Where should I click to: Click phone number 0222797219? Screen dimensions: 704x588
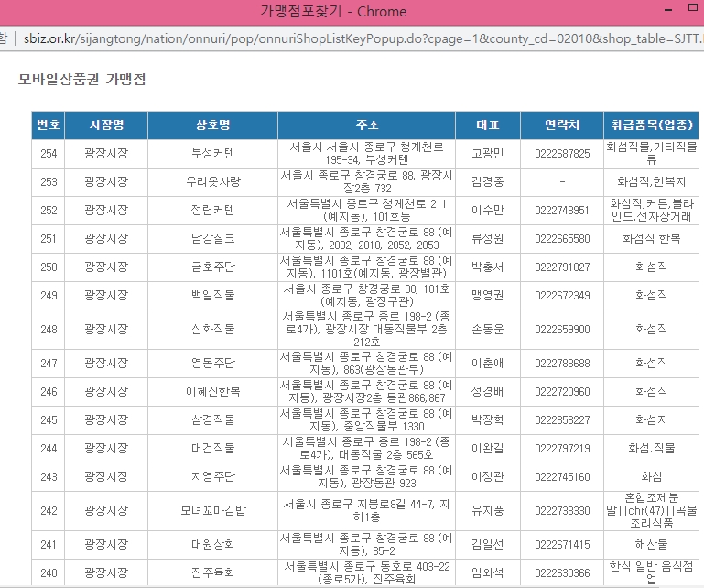(562, 448)
